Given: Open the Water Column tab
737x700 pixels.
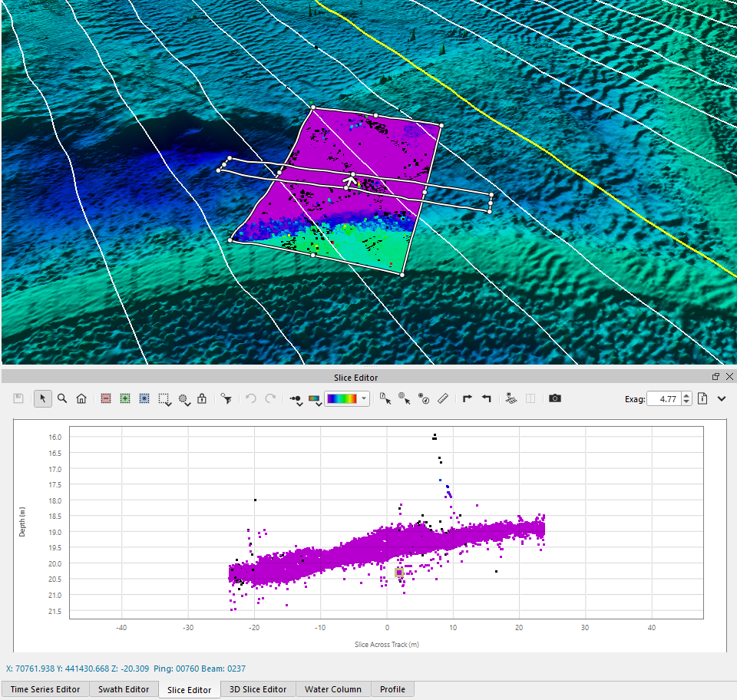Looking at the screenshot, I should pos(334,689).
